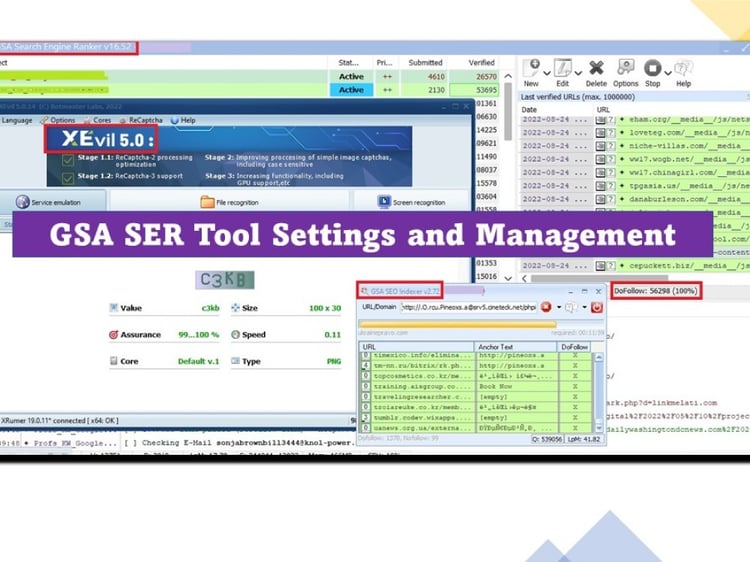The image size is (750, 562).
Task: Click the Value 'c3kb' result
Action: [210, 308]
